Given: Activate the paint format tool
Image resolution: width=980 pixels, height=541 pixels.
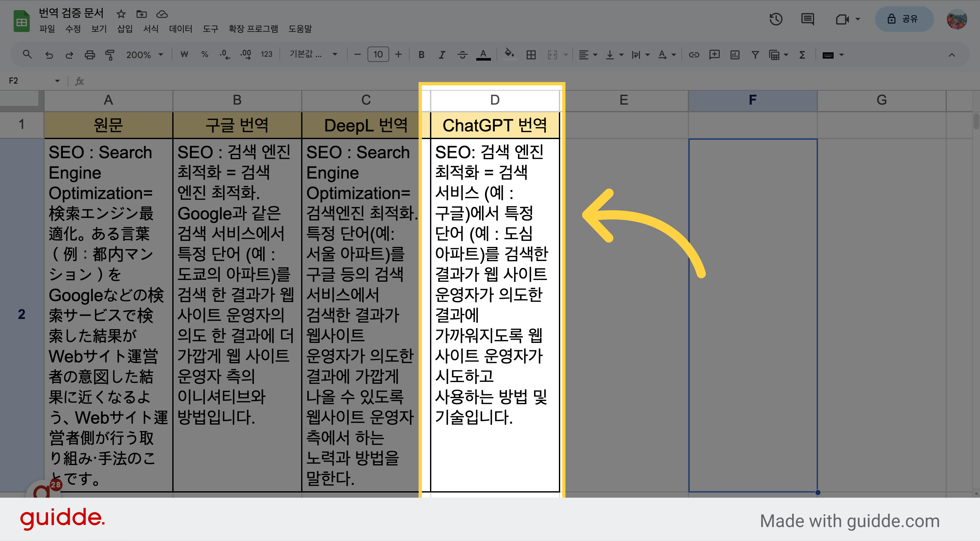Looking at the screenshot, I should [x=109, y=55].
